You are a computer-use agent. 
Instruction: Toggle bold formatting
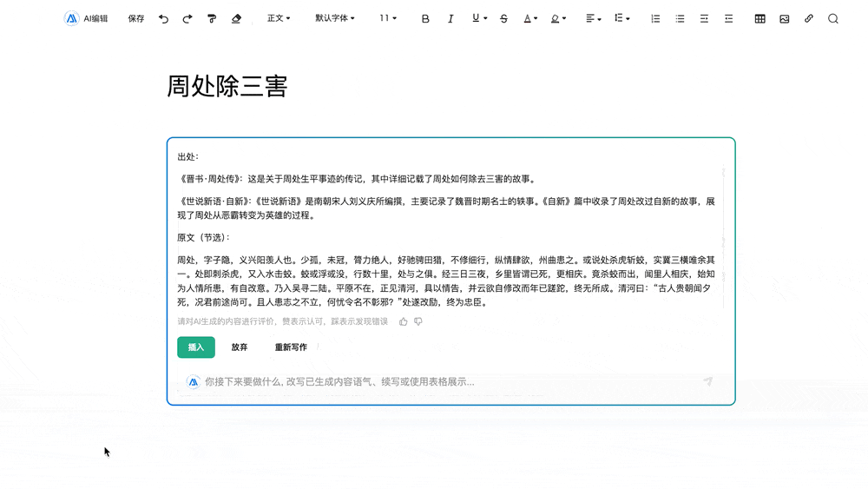[x=425, y=18]
